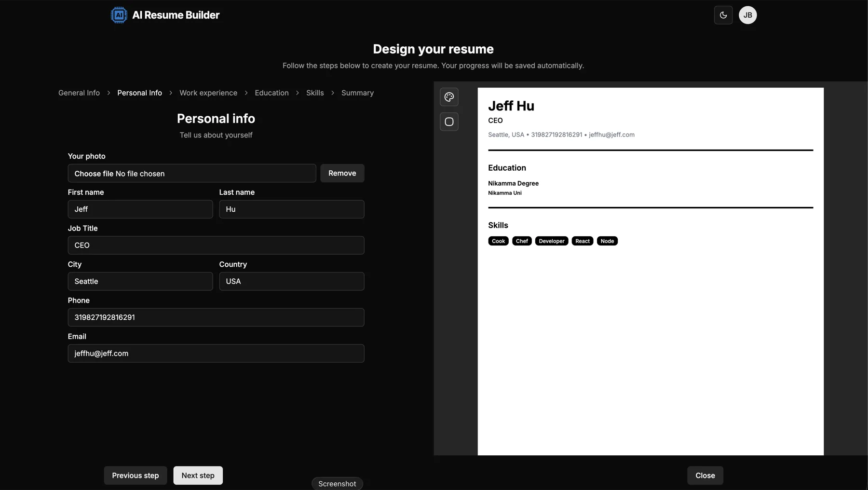Click the Screenshot button
This screenshot has width=868, height=490.
click(337, 484)
